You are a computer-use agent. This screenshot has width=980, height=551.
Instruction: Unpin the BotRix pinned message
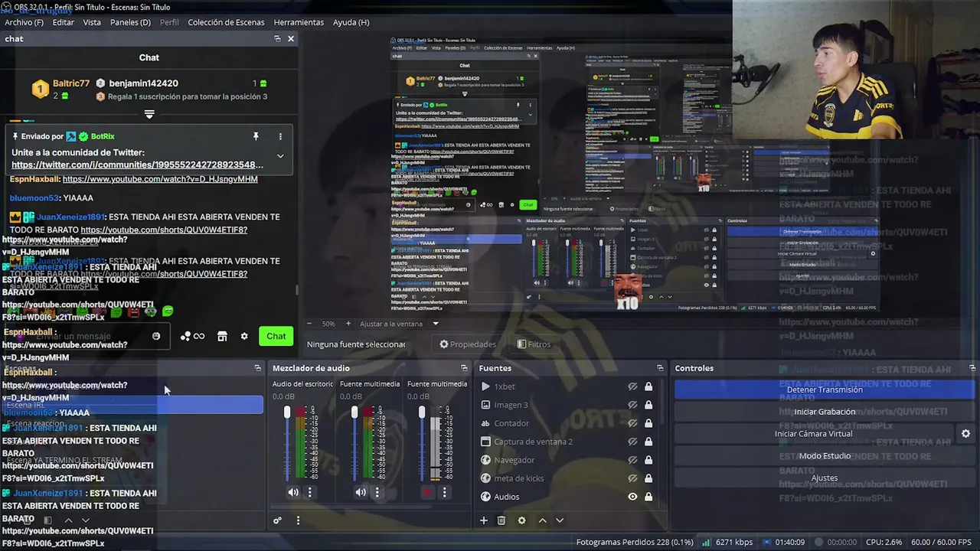click(256, 136)
